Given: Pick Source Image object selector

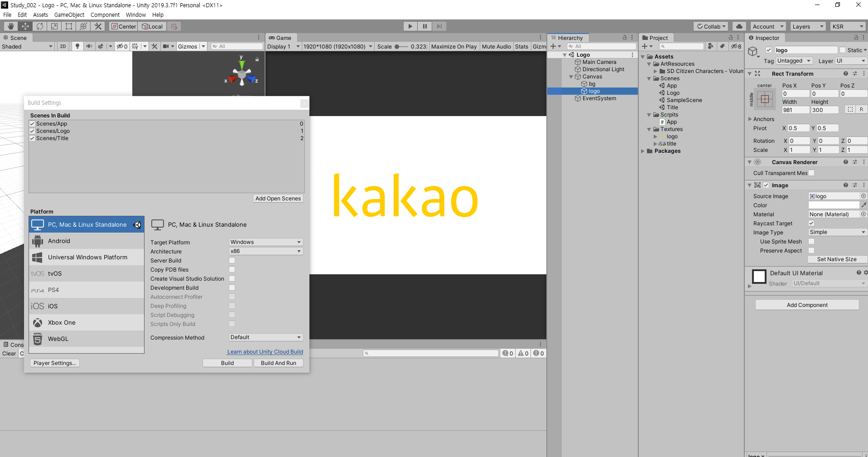Looking at the screenshot, I should pos(863,196).
